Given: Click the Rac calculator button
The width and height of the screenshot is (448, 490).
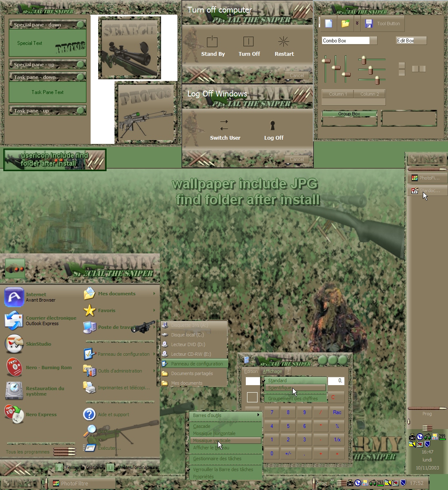Looking at the screenshot, I should pyautogui.click(x=337, y=412).
